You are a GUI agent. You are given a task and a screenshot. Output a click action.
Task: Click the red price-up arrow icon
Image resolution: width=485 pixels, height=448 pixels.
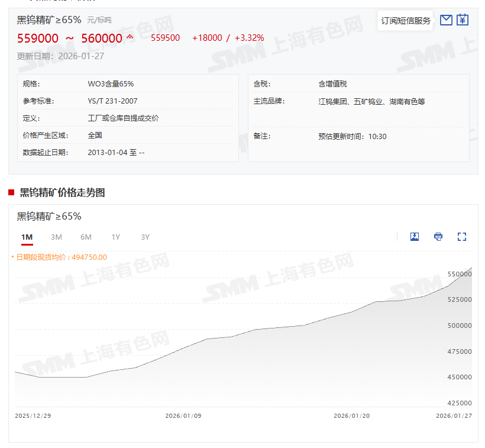tap(130, 38)
